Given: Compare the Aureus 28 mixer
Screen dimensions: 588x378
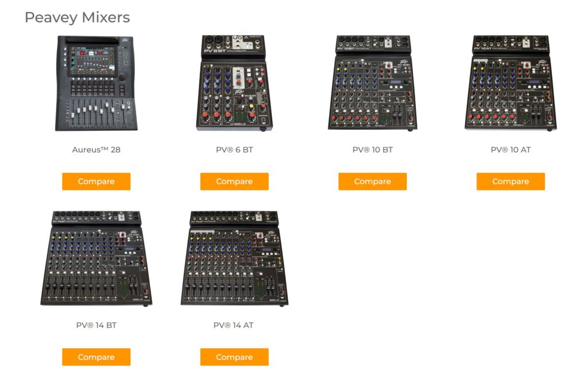Looking at the screenshot, I should pyautogui.click(x=96, y=181).
